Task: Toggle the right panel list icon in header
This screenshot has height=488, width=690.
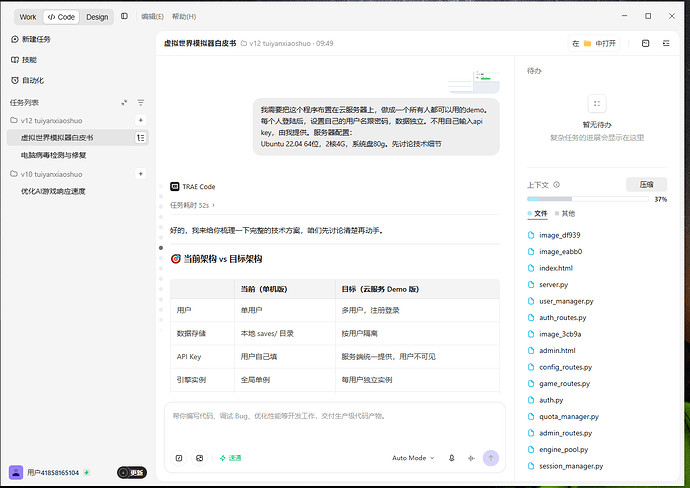Action: click(x=666, y=43)
